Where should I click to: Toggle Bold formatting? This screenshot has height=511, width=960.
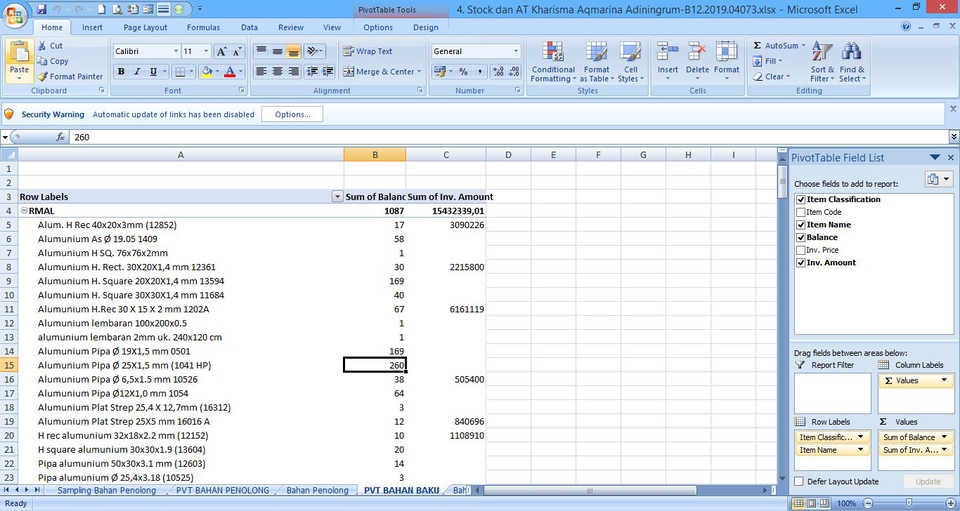pos(121,72)
